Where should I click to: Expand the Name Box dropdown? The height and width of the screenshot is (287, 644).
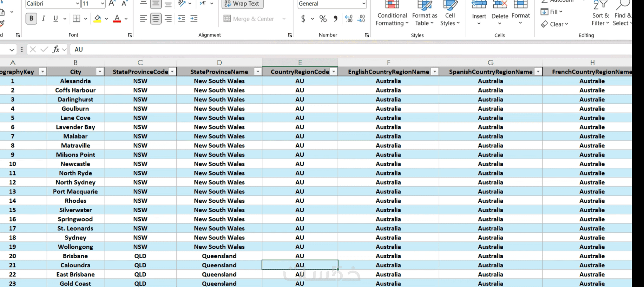(12, 50)
